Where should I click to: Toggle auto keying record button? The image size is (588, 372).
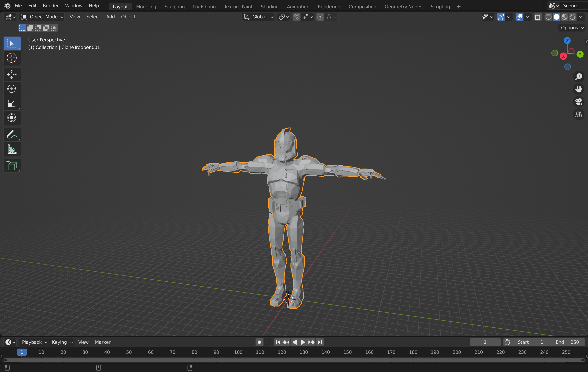tap(259, 342)
